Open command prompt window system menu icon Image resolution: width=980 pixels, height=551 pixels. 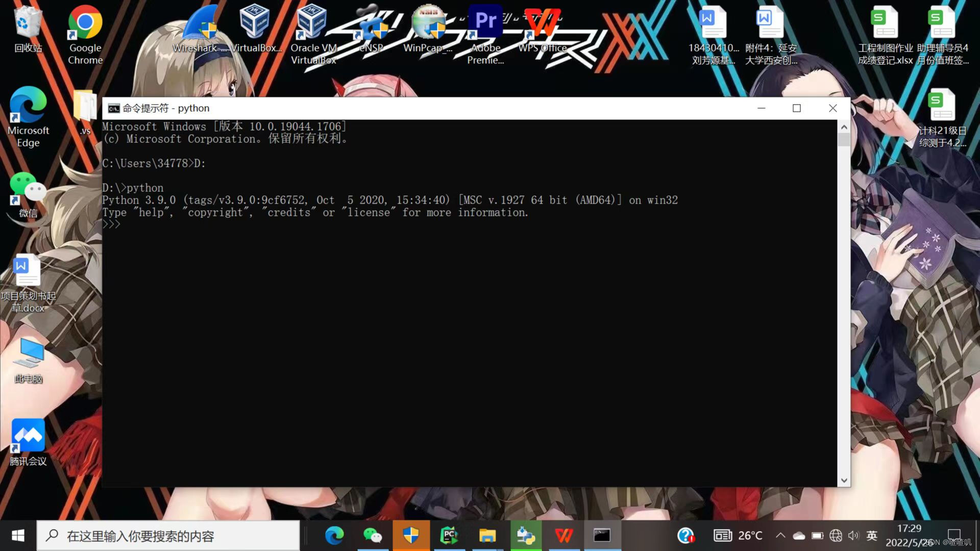[113, 108]
